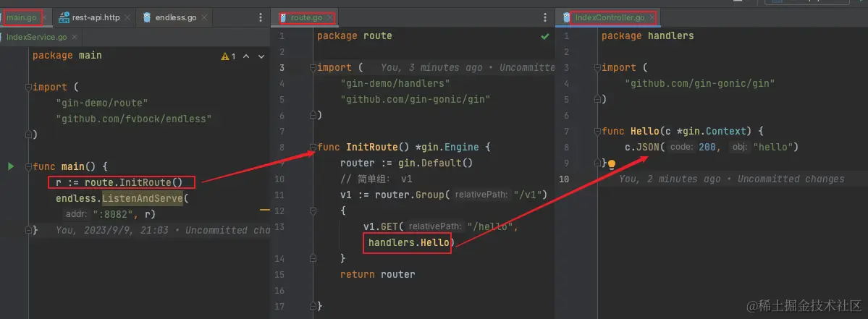Viewport: 868px width, 319px height.
Task: Close the route.go tab
Action: point(330,17)
